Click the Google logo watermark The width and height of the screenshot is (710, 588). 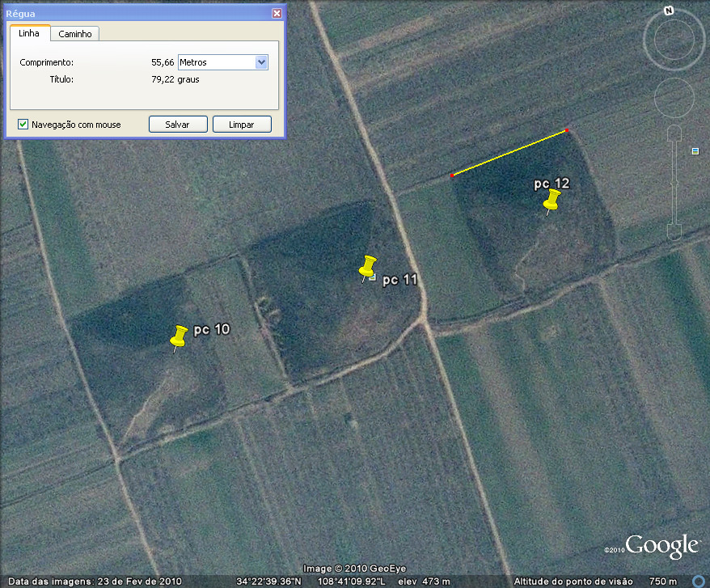click(661, 546)
